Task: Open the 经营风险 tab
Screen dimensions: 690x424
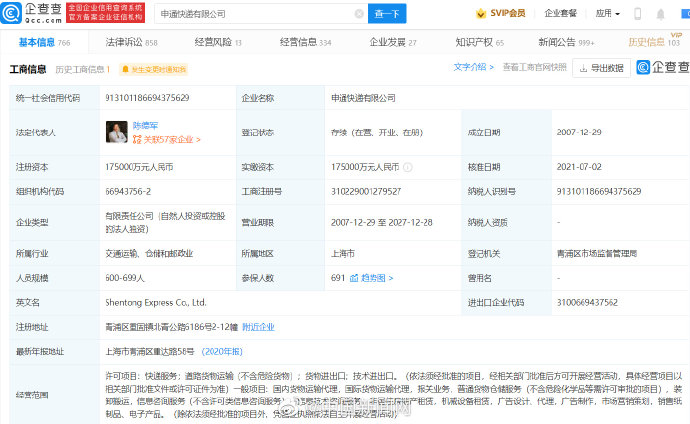Action: 218,43
